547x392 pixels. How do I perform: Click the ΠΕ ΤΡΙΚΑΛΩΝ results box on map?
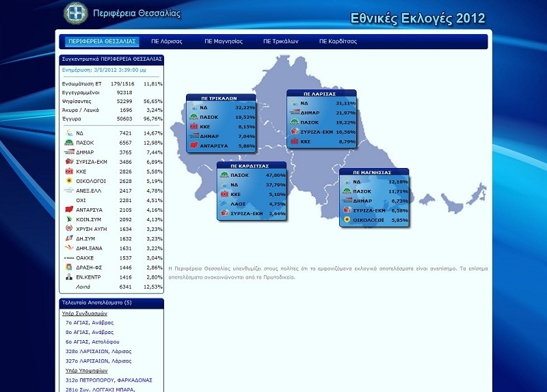click(x=221, y=124)
